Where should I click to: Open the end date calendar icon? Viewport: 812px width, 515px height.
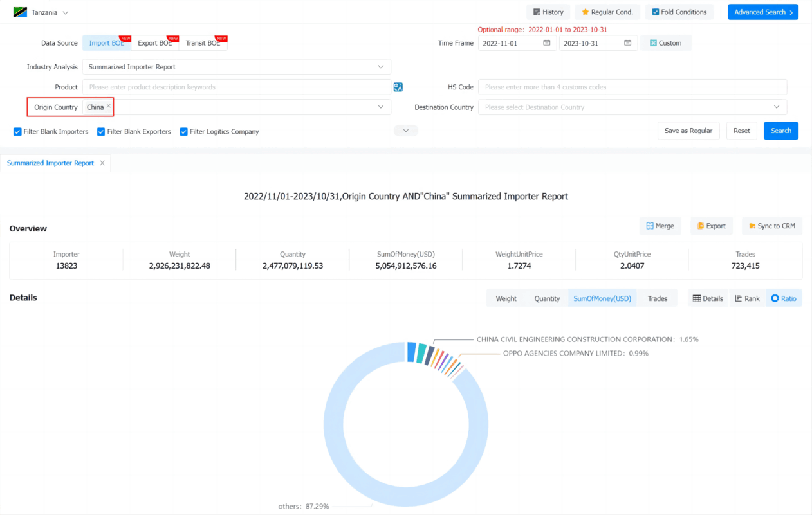628,43
